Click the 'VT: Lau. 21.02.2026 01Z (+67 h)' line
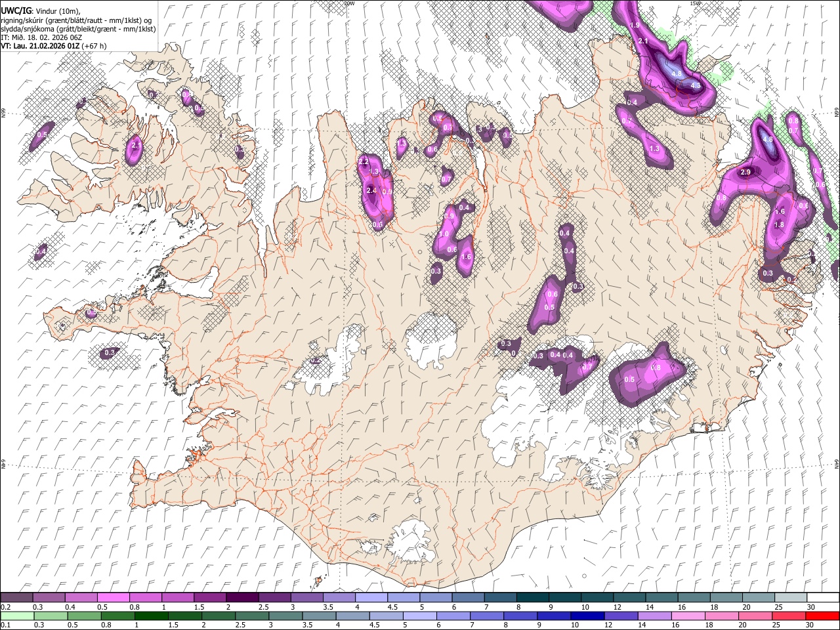The width and height of the screenshot is (840, 630). click(54, 46)
